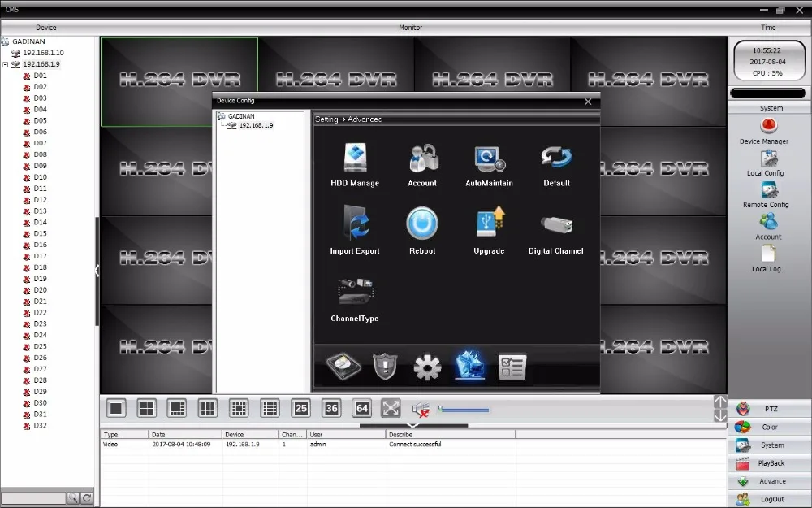Screen dimensions: 812x508
Task: Click the down arrow next to log panel
Action: click(720, 415)
